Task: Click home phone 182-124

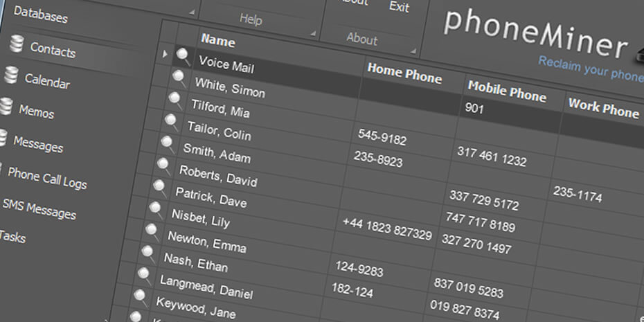Action: click(352, 289)
